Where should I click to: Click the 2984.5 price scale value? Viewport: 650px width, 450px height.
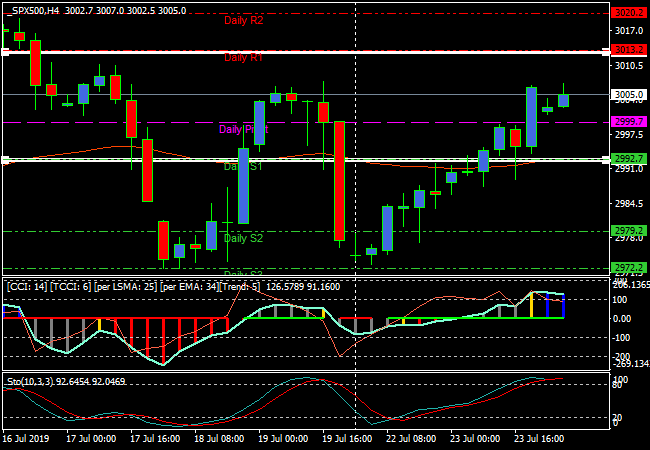tap(629, 204)
